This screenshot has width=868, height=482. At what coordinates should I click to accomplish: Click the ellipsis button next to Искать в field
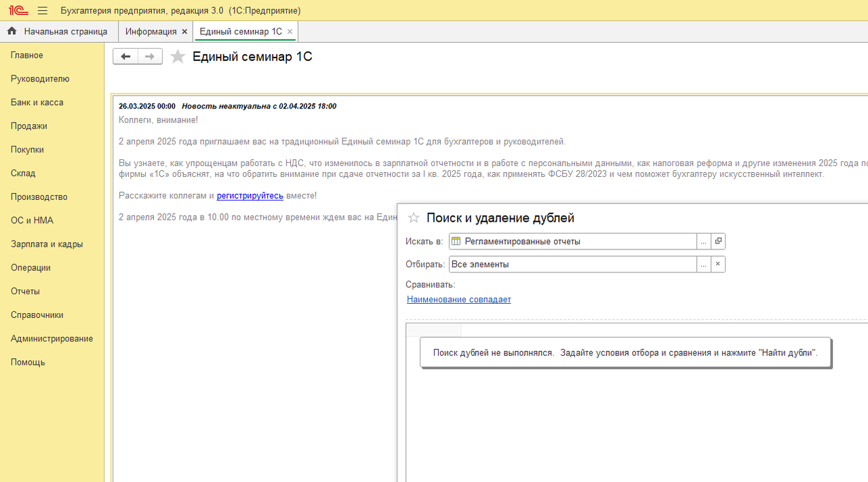(704, 241)
